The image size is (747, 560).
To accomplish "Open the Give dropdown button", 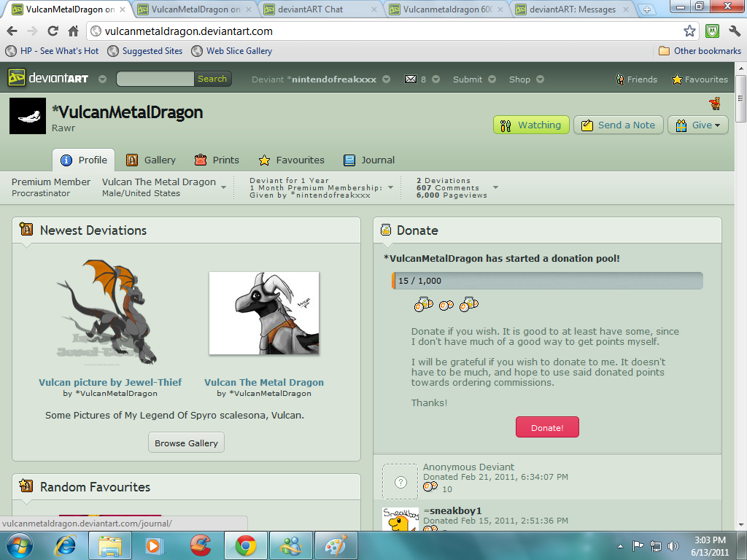I will pyautogui.click(x=698, y=125).
